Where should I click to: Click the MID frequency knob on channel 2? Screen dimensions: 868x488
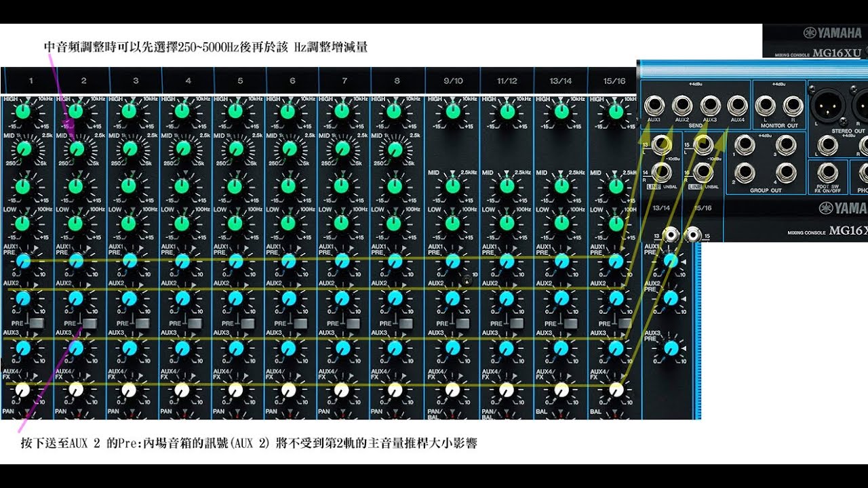point(77,148)
